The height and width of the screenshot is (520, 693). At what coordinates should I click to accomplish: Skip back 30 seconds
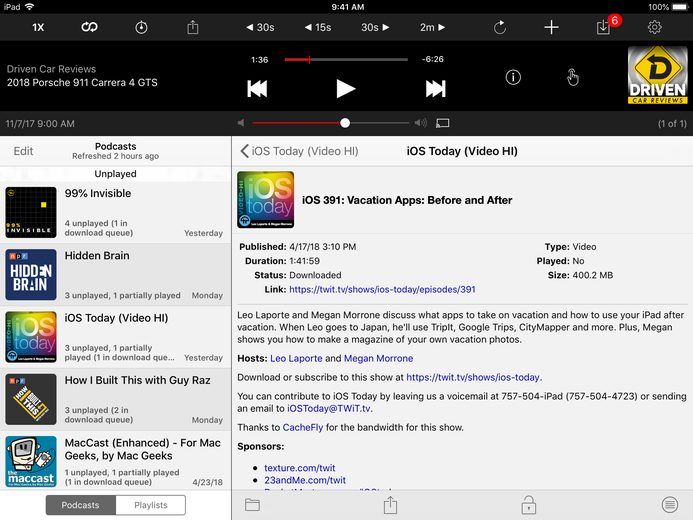click(x=260, y=27)
